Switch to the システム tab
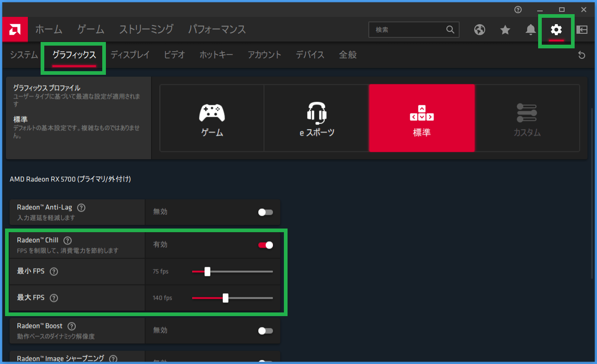Screen dimensions: 597x364 coord(24,55)
